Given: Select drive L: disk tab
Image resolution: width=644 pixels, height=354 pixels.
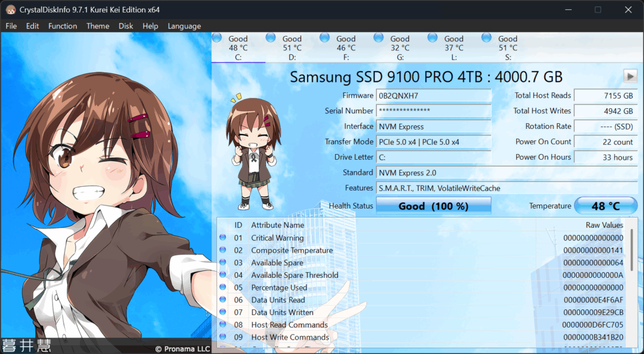Looking at the screenshot, I should tap(454, 48).
